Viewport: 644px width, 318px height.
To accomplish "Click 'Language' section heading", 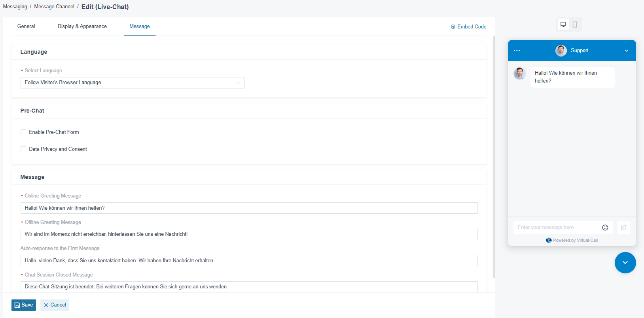I will (34, 52).
